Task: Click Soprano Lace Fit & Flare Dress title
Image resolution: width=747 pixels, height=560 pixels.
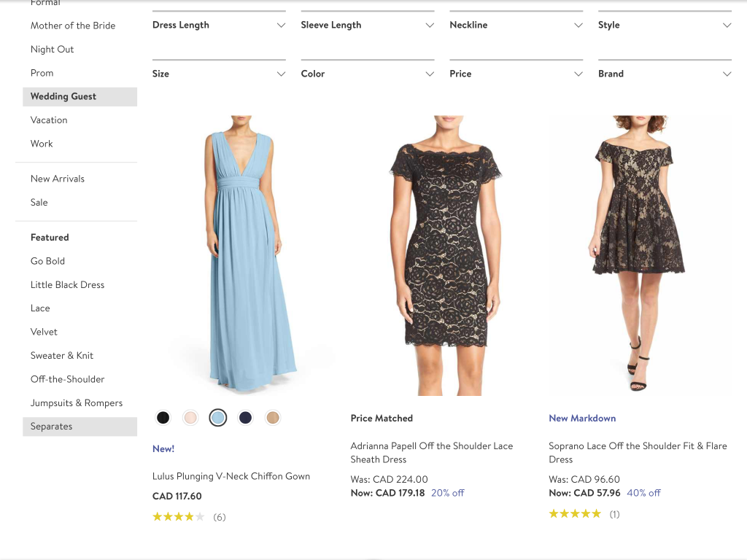Action: tap(638, 452)
